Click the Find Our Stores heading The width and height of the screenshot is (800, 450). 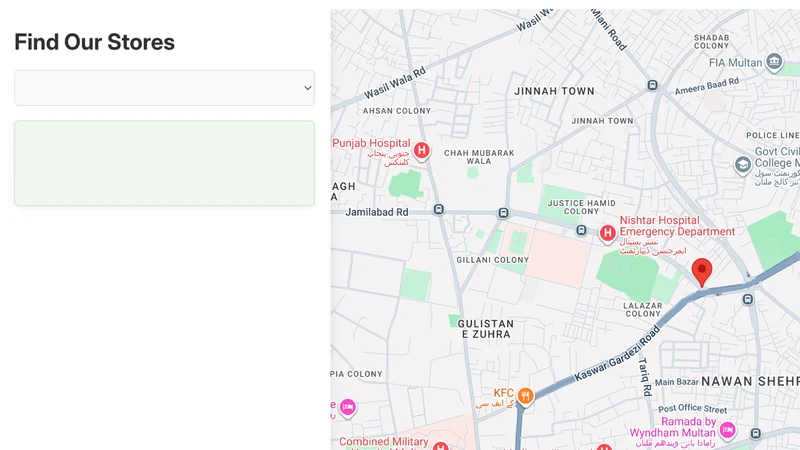click(94, 42)
